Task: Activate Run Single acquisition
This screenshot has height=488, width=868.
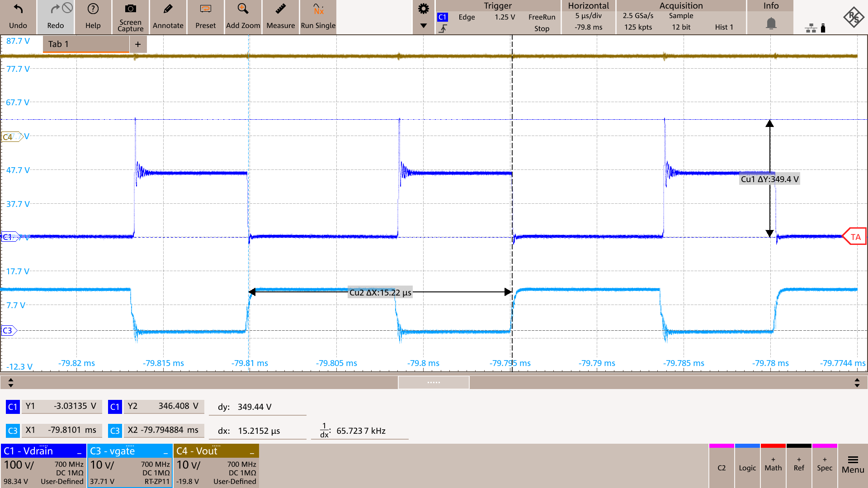Action: [318, 17]
